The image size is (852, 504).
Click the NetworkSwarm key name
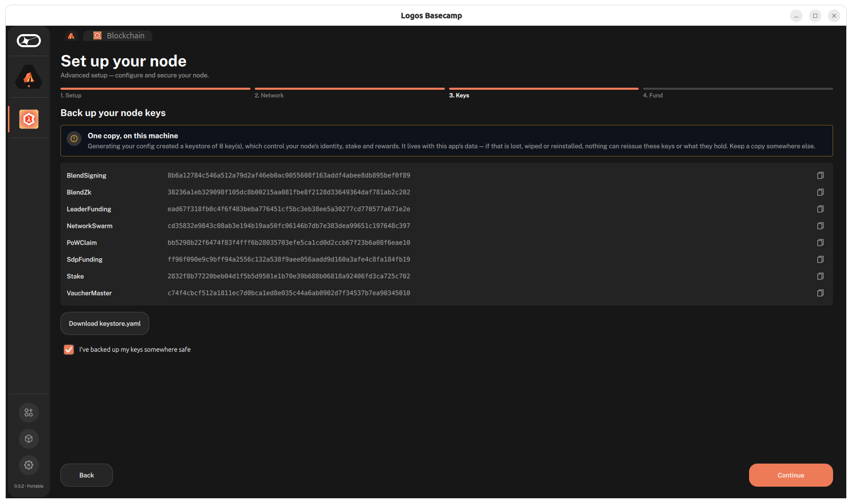[90, 226]
